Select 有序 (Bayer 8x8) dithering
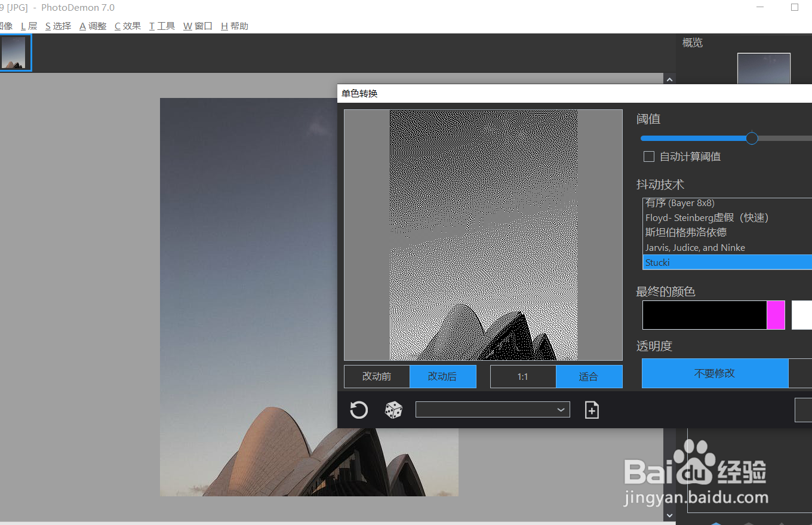The width and height of the screenshot is (812, 525). [x=727, y=203]
